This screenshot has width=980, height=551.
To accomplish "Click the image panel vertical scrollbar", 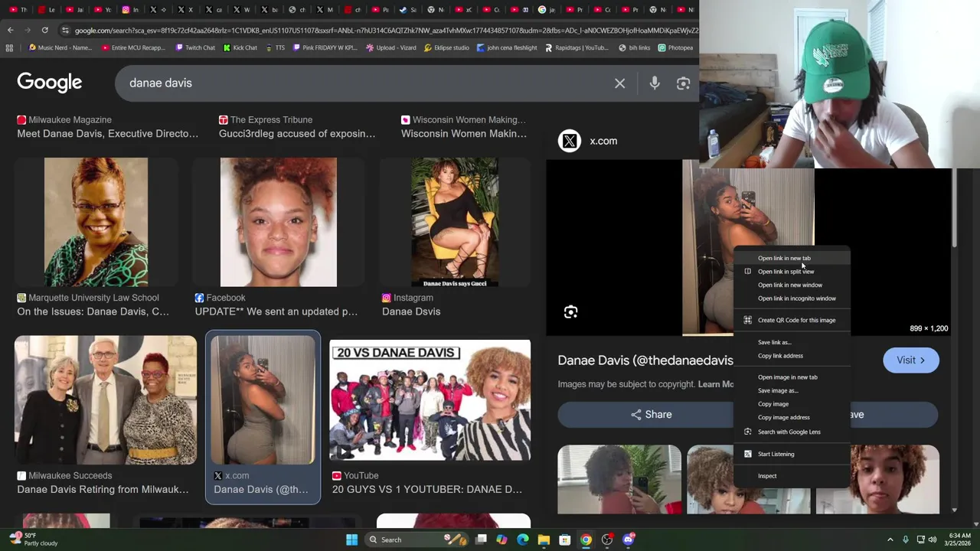I will click(955, 208).
